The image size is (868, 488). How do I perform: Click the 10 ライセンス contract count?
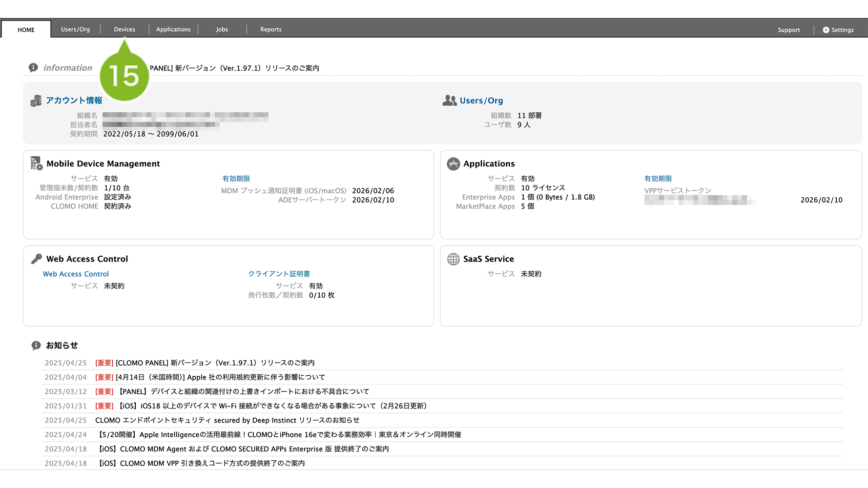tap(543, 188)
